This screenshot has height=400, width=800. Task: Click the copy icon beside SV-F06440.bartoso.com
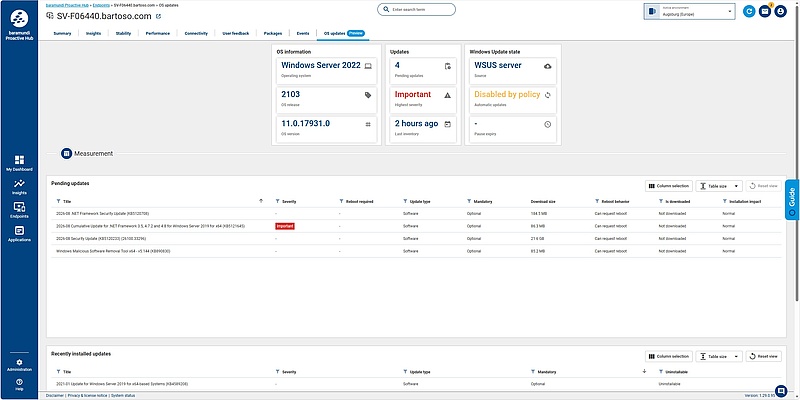(x=158, y=16)
